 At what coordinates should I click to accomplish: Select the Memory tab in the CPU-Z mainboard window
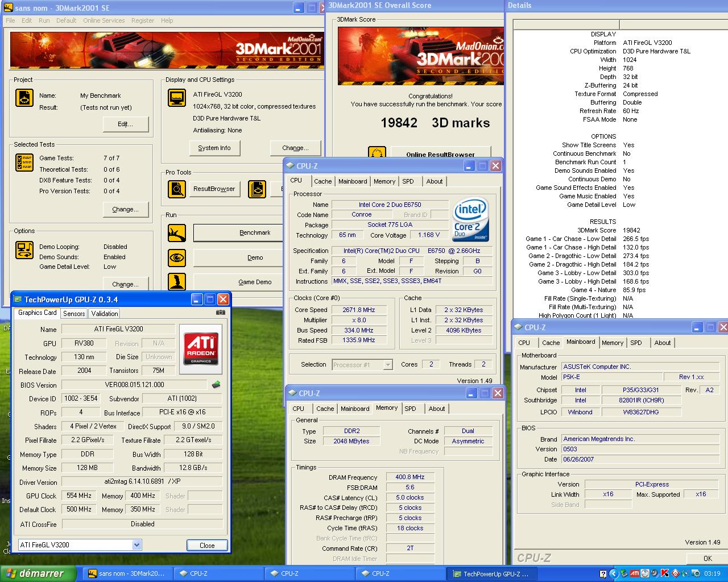(613, 343)
